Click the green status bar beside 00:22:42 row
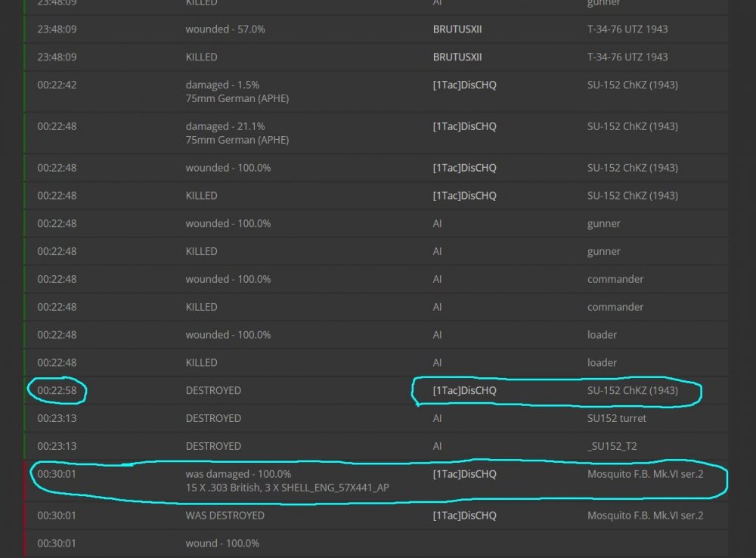This screenshot has height=558, width=756. pyautogui.click(x=26, y=91)
